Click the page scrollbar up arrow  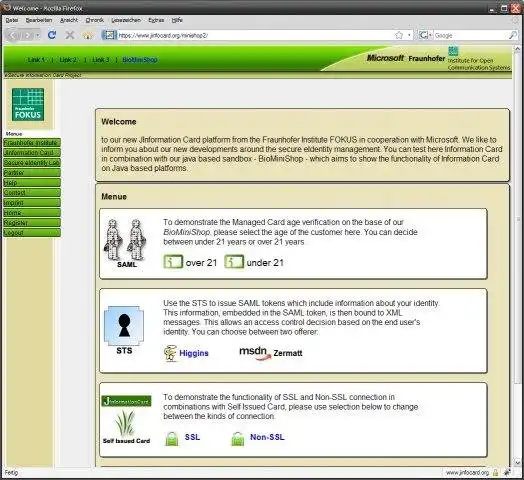point(517,49)
